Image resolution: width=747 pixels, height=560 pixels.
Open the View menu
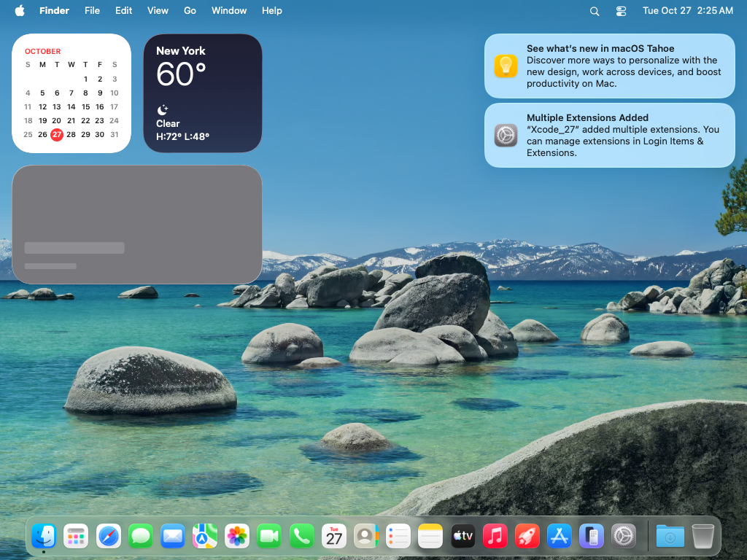tap(158, 10)
